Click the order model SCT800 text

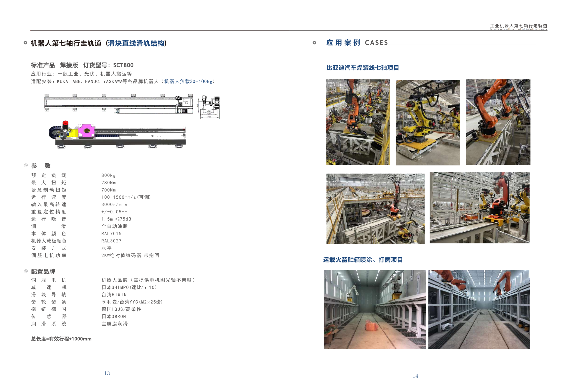tap(123, 65)
